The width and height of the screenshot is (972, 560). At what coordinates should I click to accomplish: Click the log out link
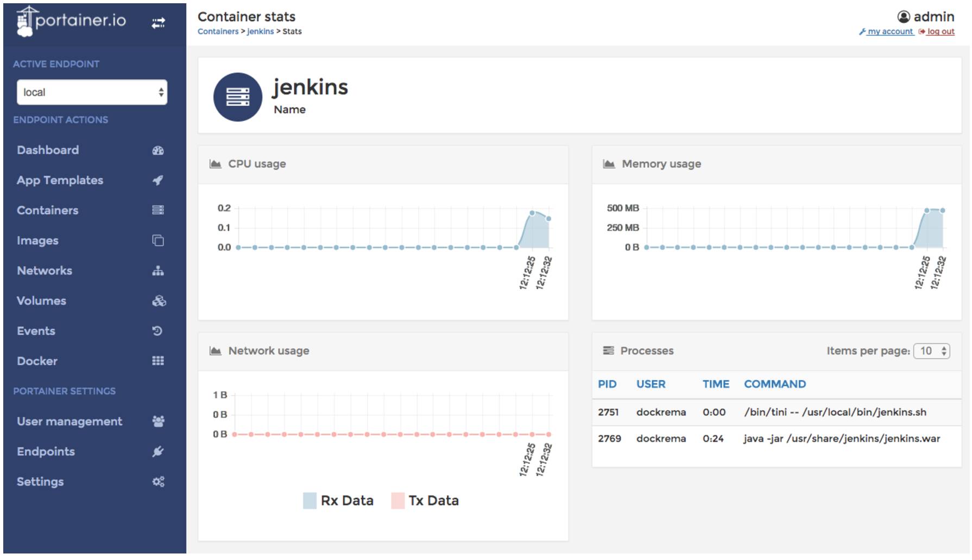[941, 31]
